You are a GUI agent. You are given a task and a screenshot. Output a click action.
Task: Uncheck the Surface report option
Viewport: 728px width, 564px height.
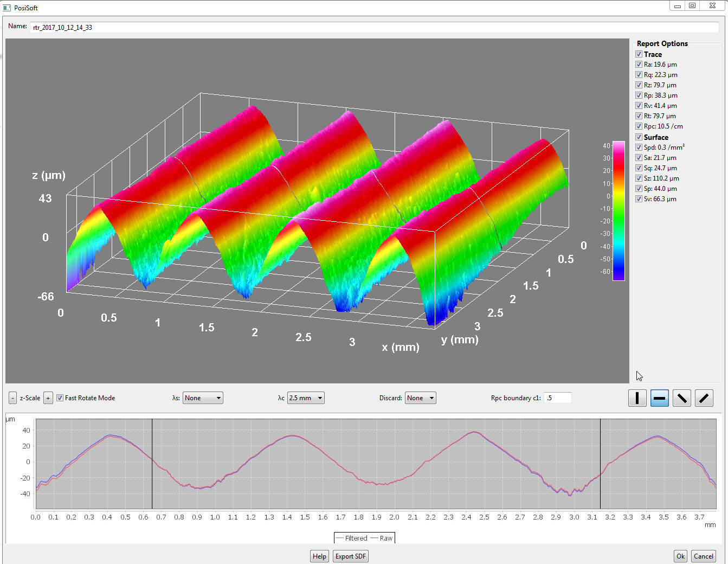click(x=639, y=137)
